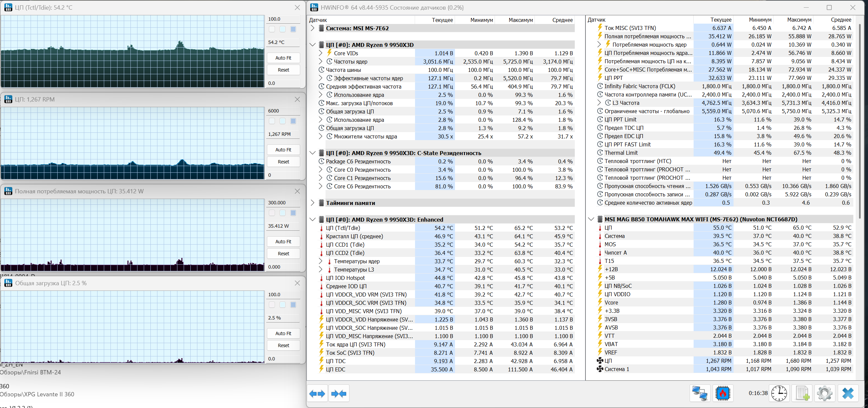Click Auto Fit in the temperature graph
Image resolution: width=868 pixels, height=408 pixels.
(283, 58)
